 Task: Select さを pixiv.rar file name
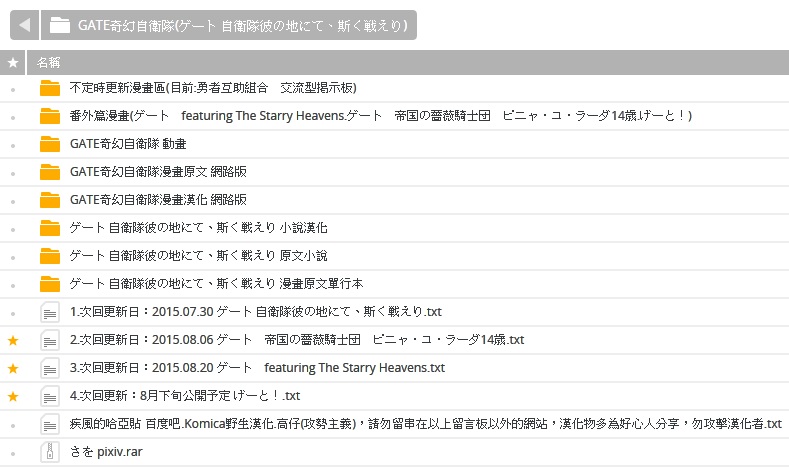tap(106, 452)
